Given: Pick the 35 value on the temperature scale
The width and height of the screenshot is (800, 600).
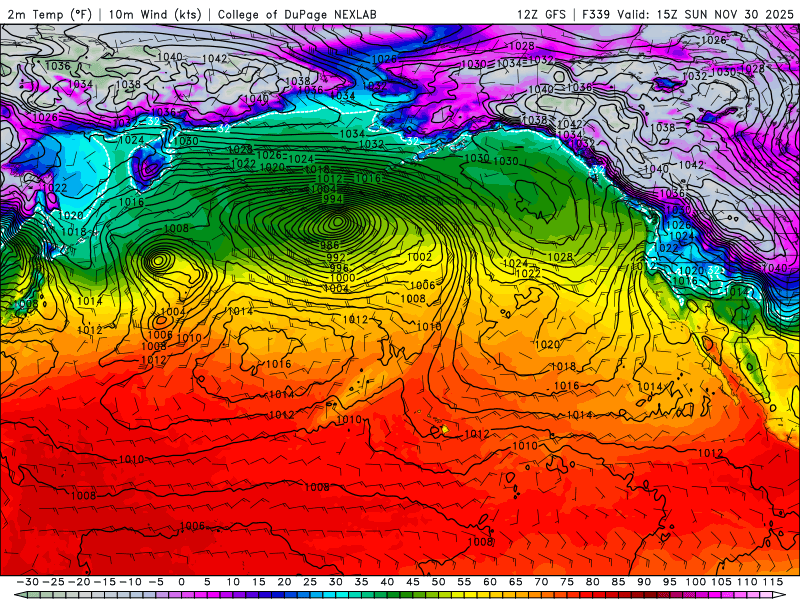Looking at the screenshot, I should point(361,582).
